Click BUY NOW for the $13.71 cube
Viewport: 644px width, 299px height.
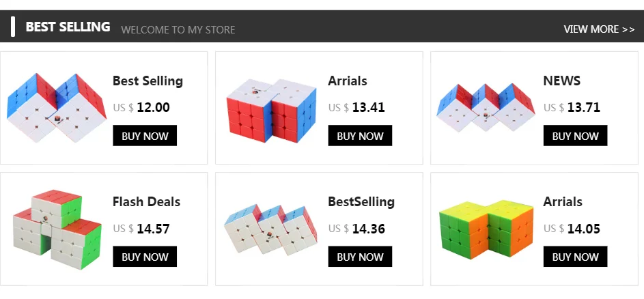click(x=575, y=136)
